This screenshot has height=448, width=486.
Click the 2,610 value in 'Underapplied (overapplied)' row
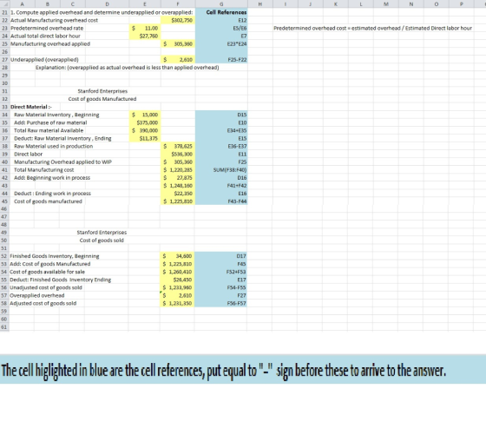coord(178,60)
